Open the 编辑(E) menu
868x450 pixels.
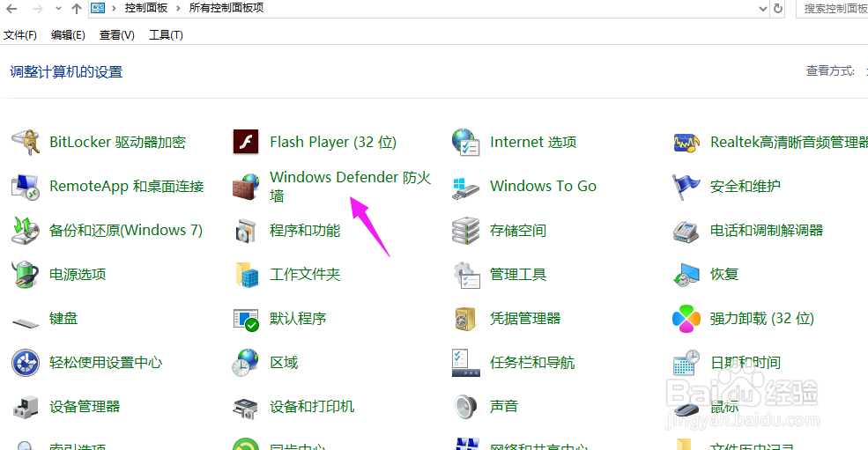click(x=68, y=35)
